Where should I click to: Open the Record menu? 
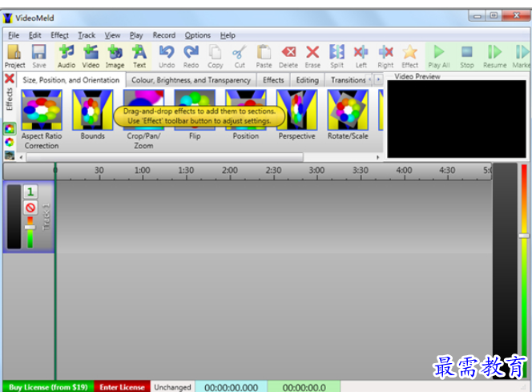point(164,35)
